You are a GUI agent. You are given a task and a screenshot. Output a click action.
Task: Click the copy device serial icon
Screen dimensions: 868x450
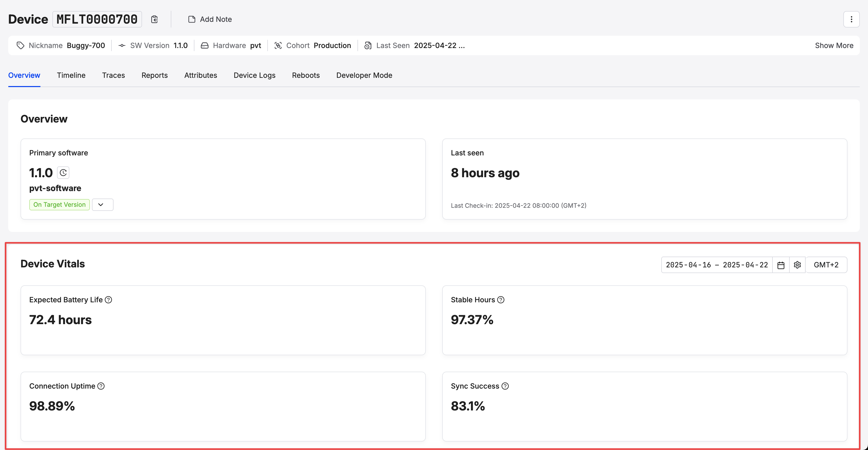[x=154, y=19]
